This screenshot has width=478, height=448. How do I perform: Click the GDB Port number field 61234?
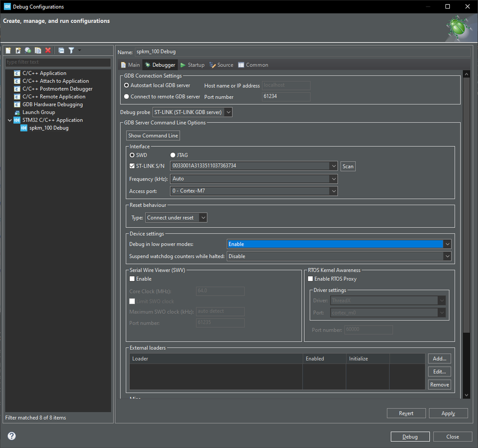286,96
